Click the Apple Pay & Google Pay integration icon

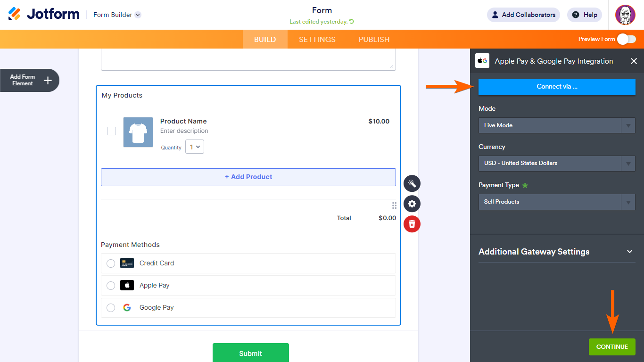pos(482,61)
